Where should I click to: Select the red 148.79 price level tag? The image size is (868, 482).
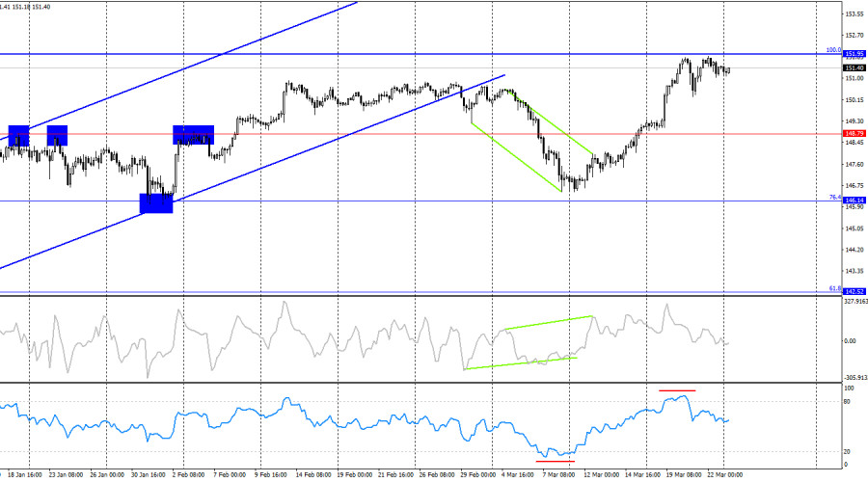pyautogui.click(x=854, y=133)
